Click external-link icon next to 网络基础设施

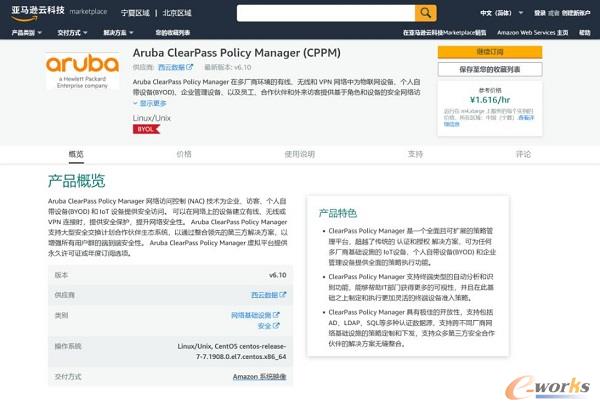click(276, 315)
